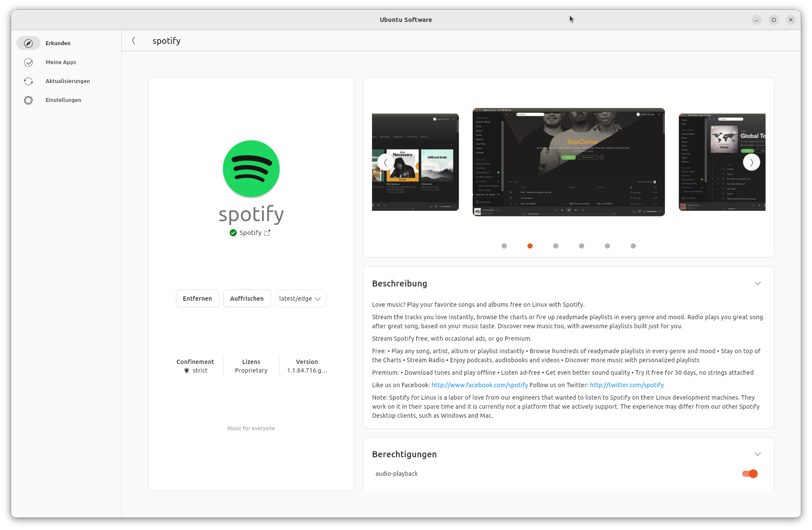Image resolution: width=812 pixels, height=530 pixels.
Task: Click the Einstellungen gear icon
Action: point(28,100)
